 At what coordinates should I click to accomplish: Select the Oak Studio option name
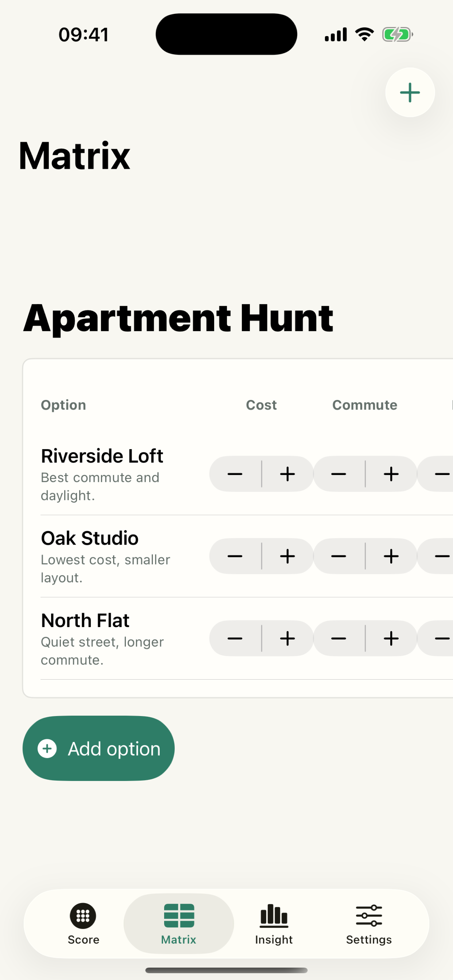click(x=90, y=538)
